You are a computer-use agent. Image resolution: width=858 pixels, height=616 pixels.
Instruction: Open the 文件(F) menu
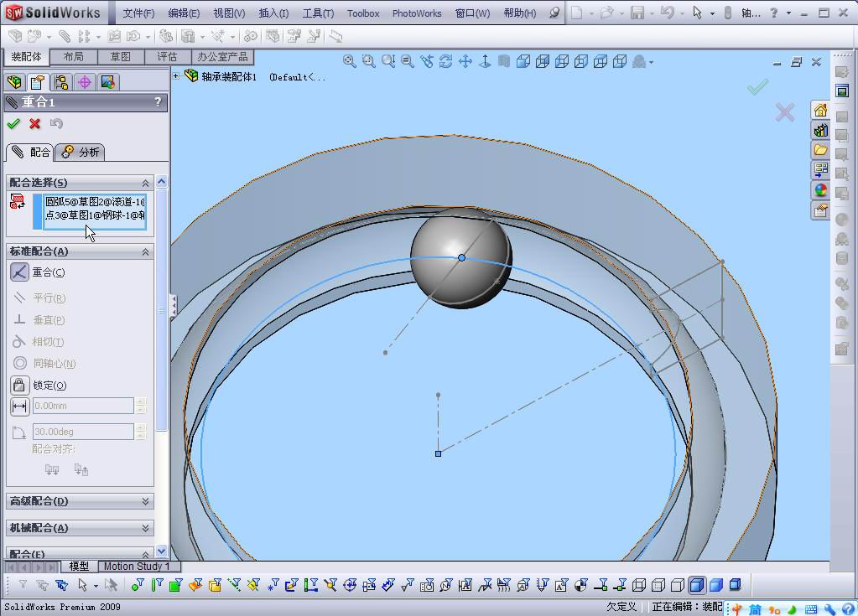pyautogui.click(x=138, y=13)
